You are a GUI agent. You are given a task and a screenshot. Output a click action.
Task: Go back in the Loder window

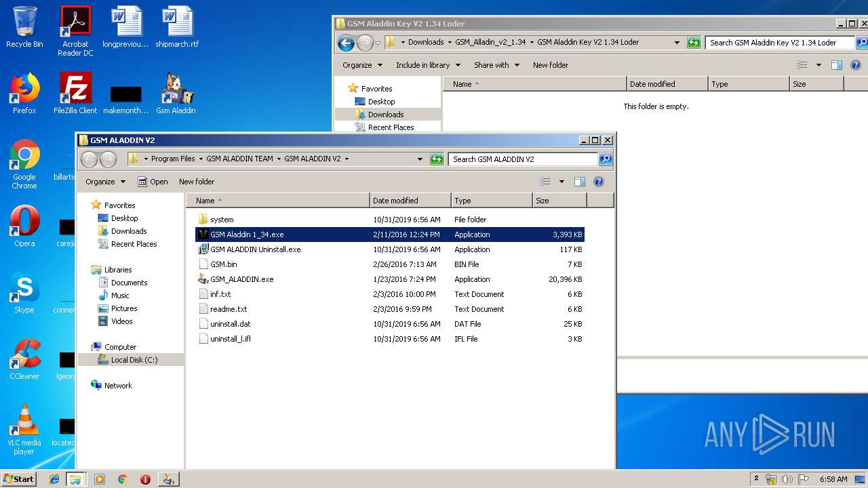click(x=346, y=43)
